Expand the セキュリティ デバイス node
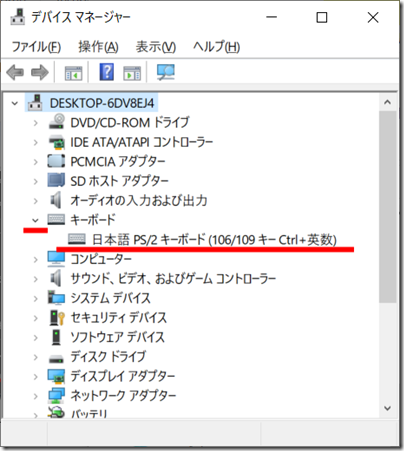The height and width of the screenshot is (451, 404). click(36, 318)
